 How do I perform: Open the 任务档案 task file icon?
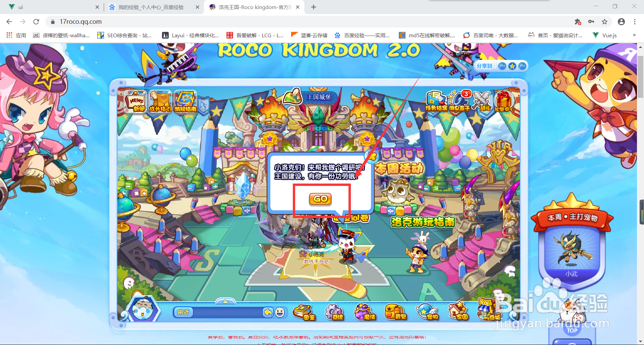(436, 101)
